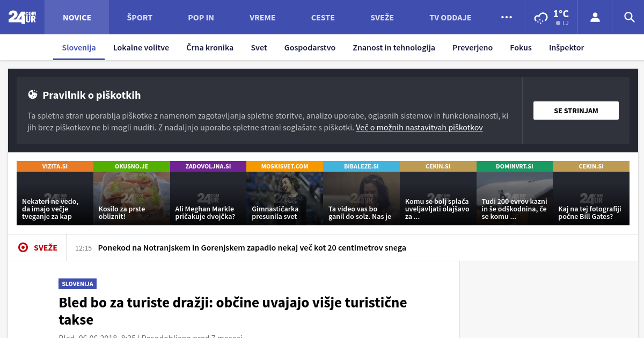
Task: Open the TV Oddaje section
Action: pyautogui.click(x=450, y=18)
